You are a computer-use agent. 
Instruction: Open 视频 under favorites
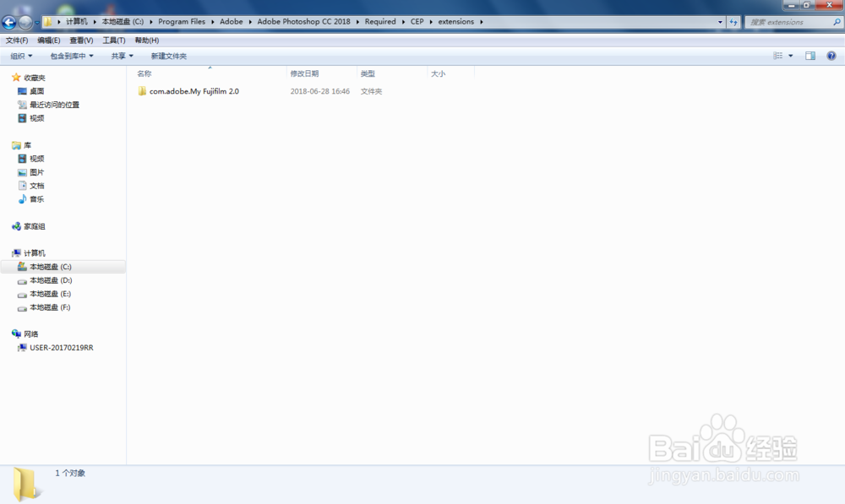point(36,118)
